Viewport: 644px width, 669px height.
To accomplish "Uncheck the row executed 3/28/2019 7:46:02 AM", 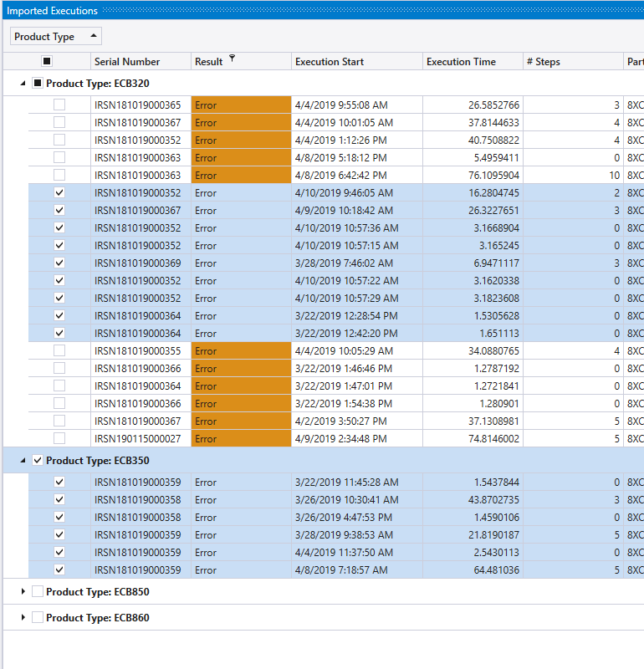I will (59, 263).
